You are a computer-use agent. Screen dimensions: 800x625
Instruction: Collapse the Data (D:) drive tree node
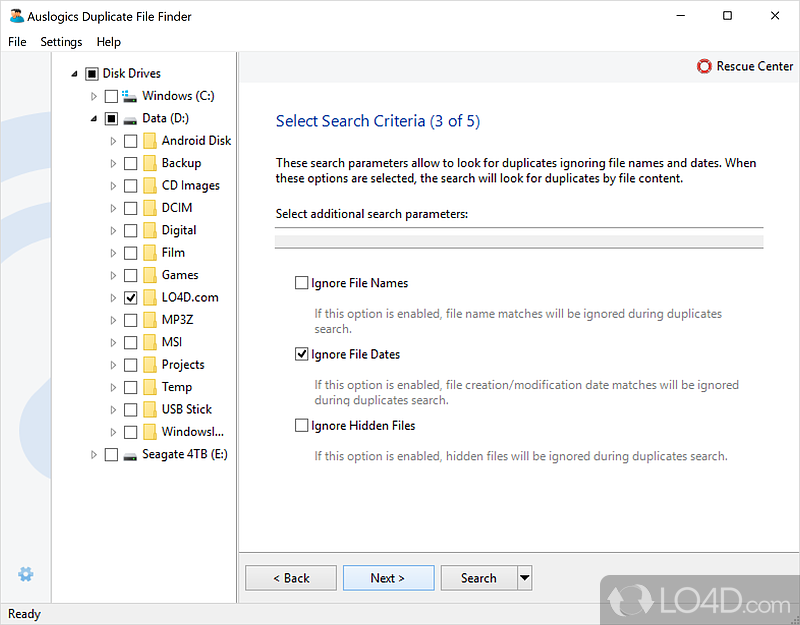pos(94,118)
